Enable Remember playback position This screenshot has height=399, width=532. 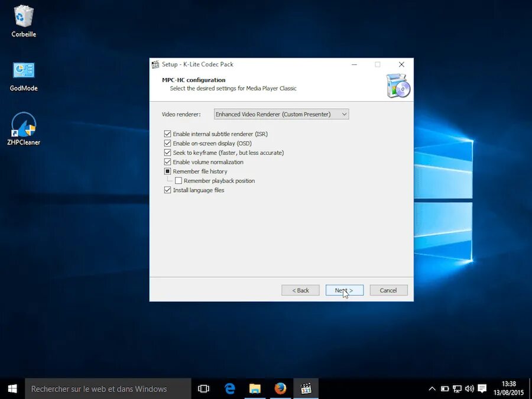tap(179, 181)
